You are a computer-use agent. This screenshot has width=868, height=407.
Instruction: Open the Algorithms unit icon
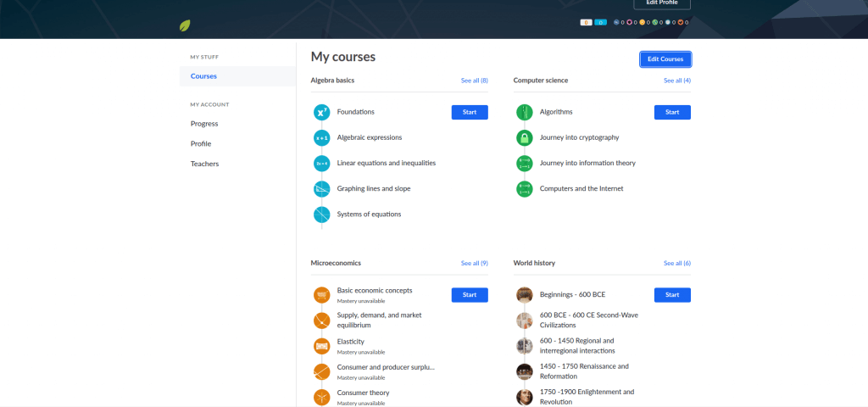pos(524,113)
